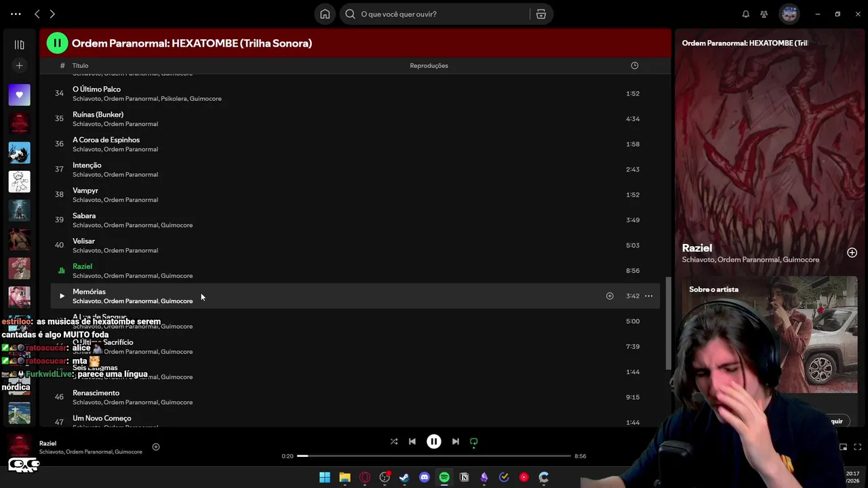The image size is (868, 488).
Task: Click the duration clock column header
Action: 635,66
